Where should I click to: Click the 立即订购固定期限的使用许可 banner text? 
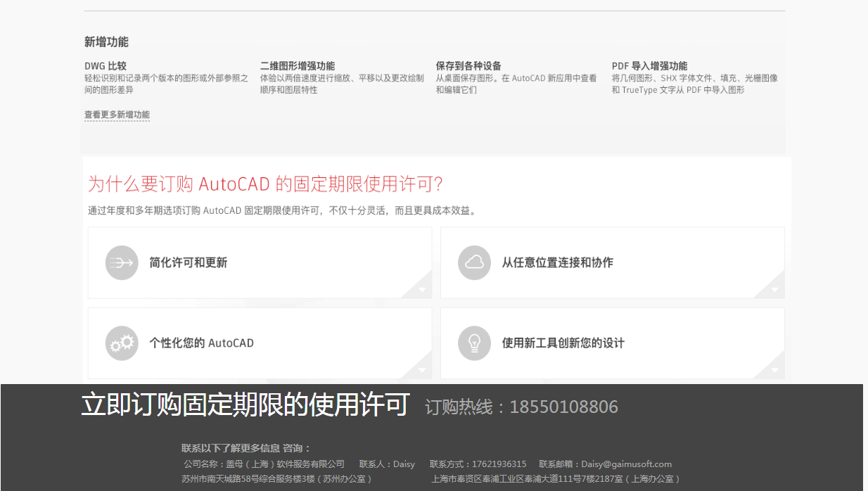tap(245, 405)
